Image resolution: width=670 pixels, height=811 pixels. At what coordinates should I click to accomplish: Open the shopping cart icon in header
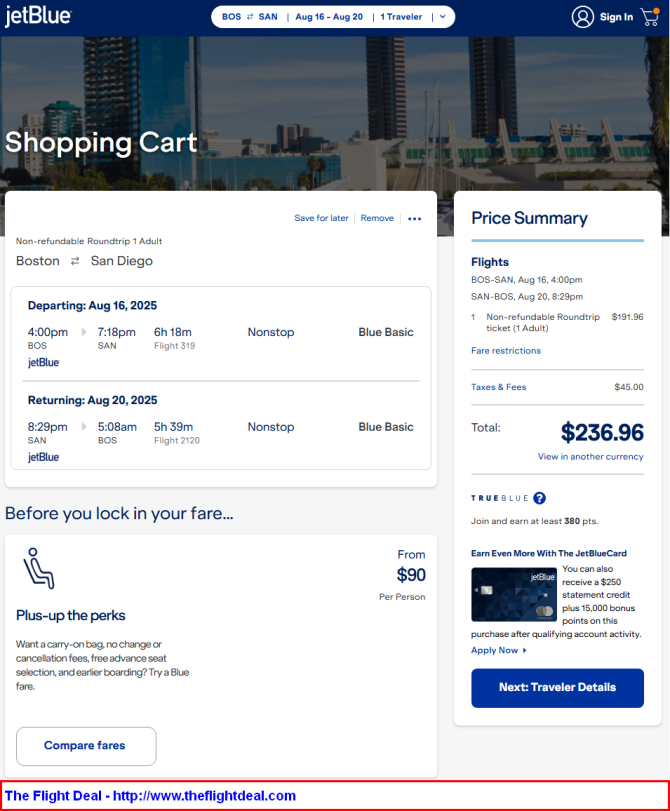[650, 17]
